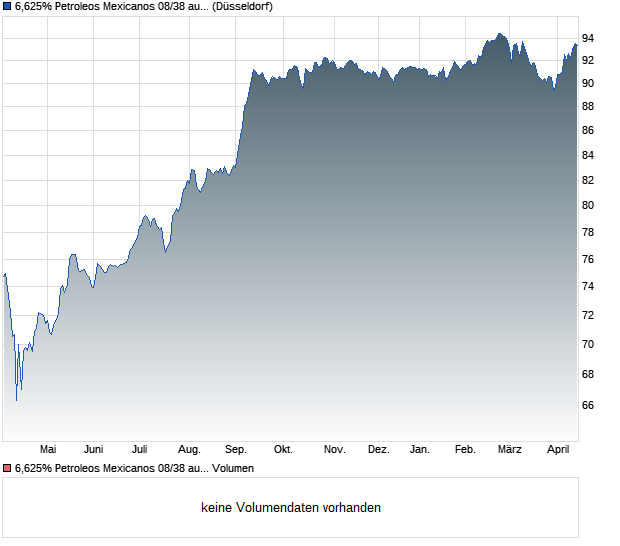
Task: Click the '78' value on the y-axis
Action: point(588,232)
